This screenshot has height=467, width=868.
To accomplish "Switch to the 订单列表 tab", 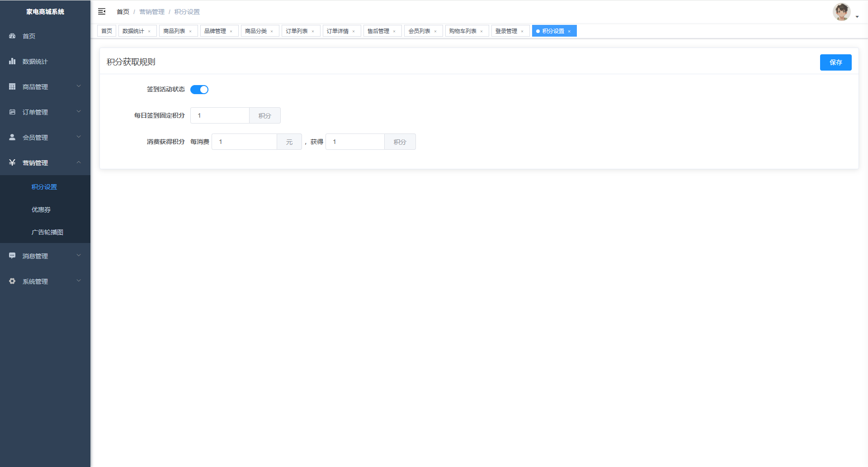I will (297, 31).
